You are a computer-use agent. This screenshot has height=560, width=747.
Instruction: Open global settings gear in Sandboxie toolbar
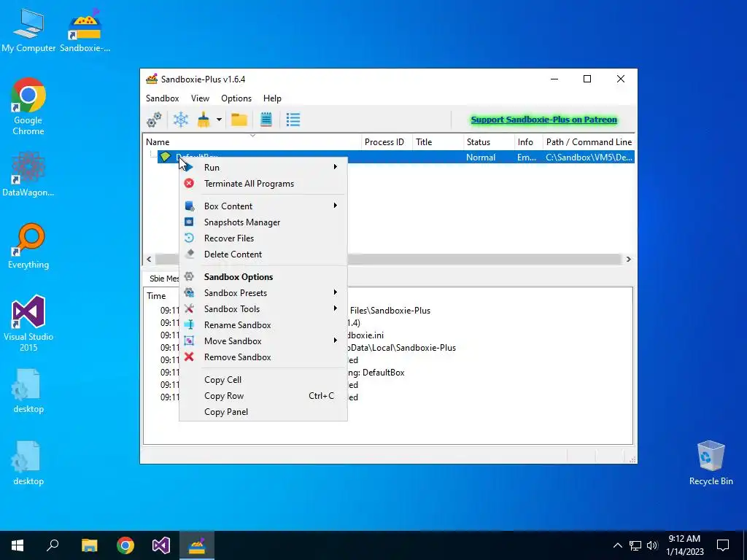[154, 120]
